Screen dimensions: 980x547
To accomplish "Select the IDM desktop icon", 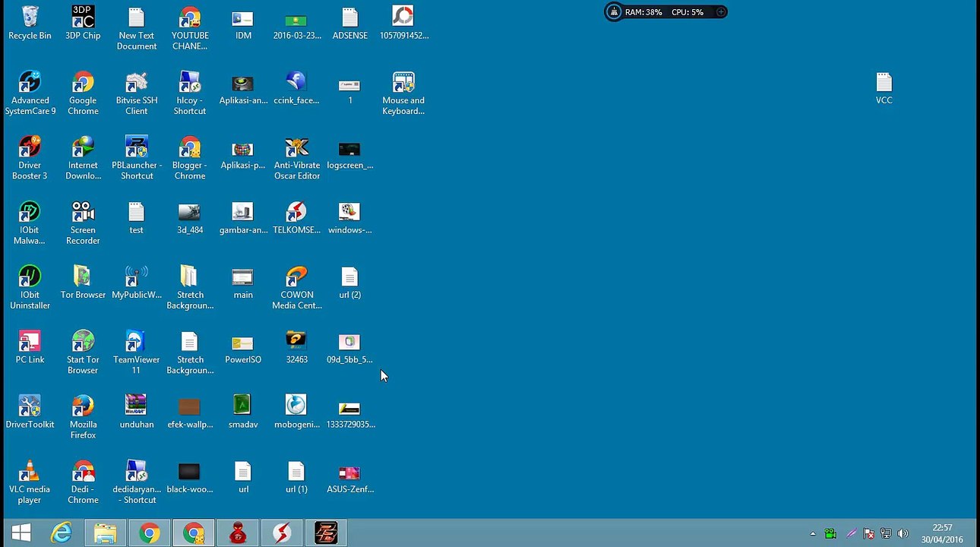I will [243, 23].
